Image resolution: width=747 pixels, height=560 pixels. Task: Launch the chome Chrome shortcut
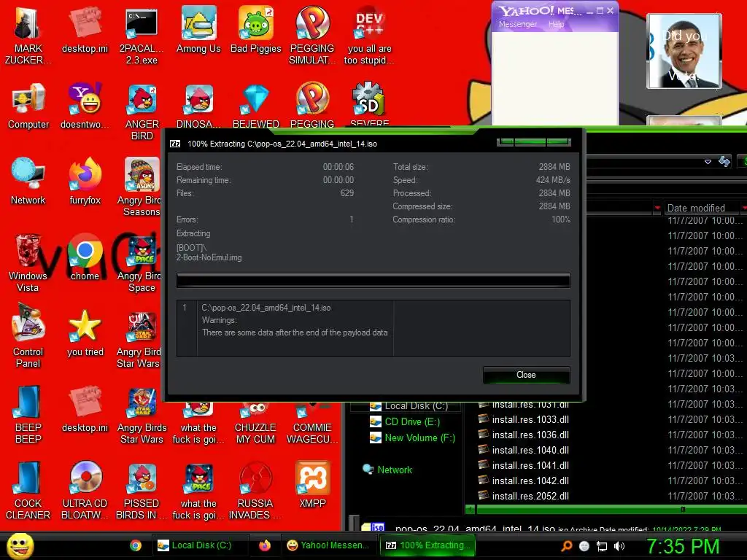[x=85, y=257]
